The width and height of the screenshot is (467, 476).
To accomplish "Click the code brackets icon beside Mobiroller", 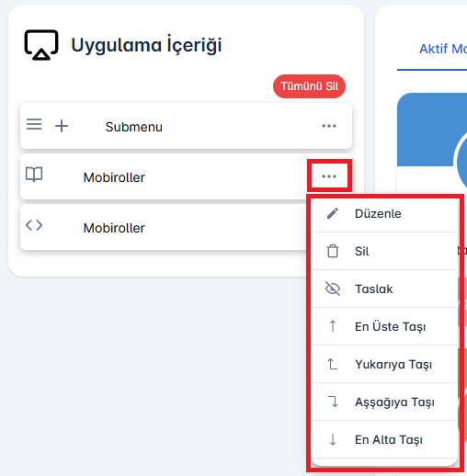I will pos(34,225).
